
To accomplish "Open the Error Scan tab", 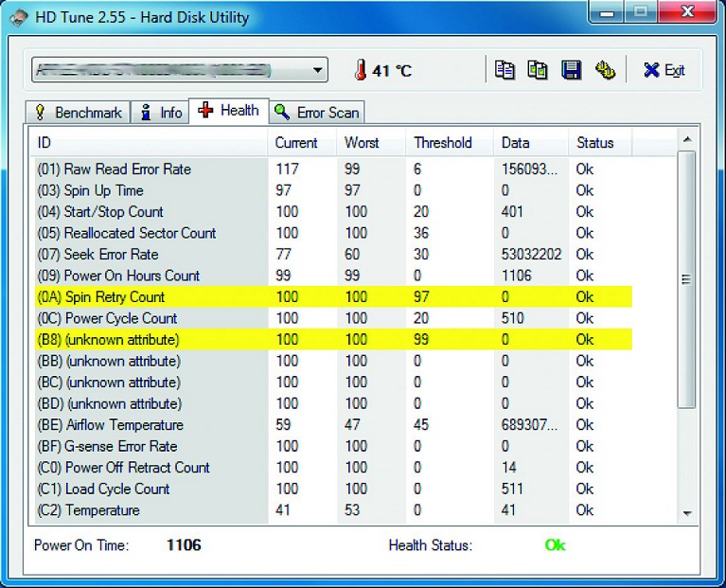I will coord(317,113).
